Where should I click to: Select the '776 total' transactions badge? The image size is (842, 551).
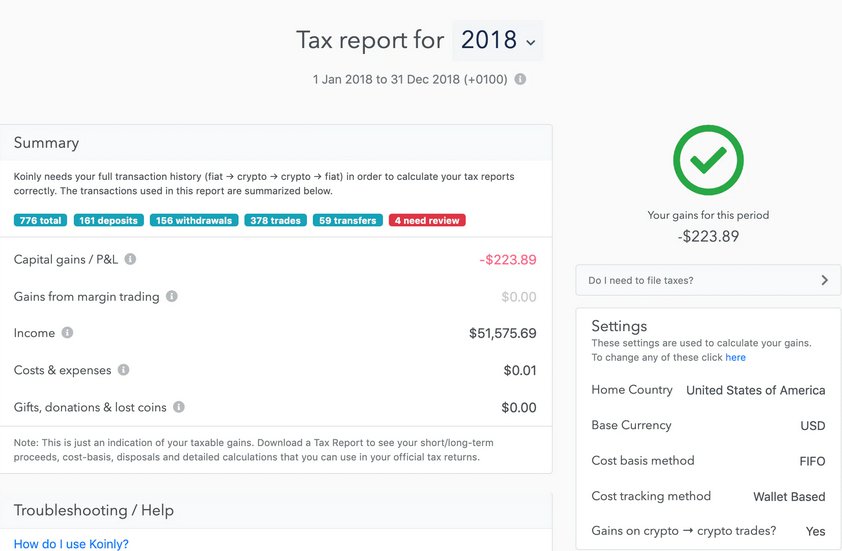tap(40, 220)
